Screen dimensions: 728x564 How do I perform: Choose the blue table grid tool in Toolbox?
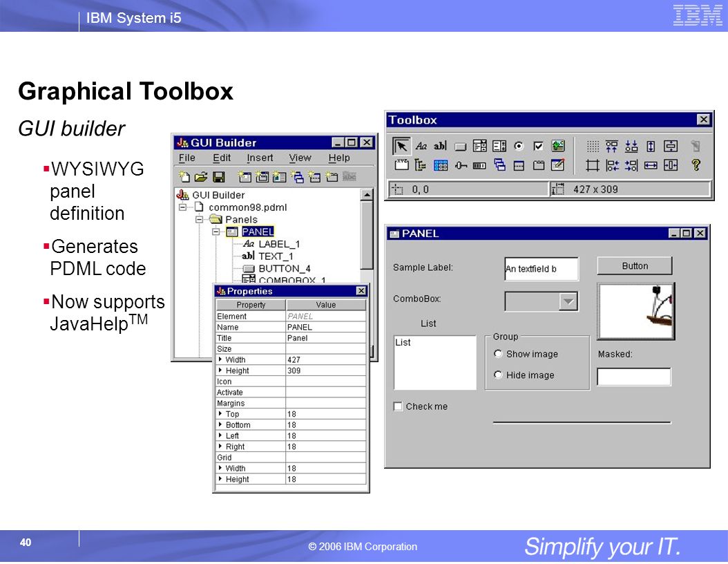click(x=440, y=165)
